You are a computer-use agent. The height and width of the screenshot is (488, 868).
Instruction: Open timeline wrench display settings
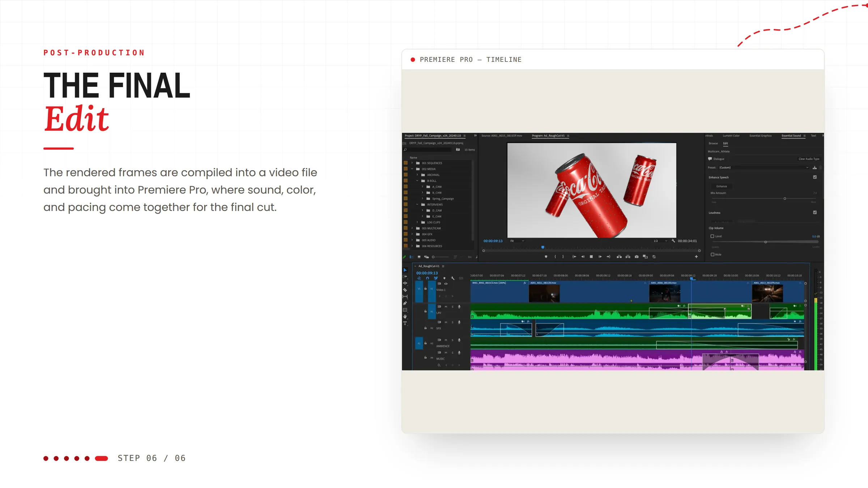pos(453,278)
